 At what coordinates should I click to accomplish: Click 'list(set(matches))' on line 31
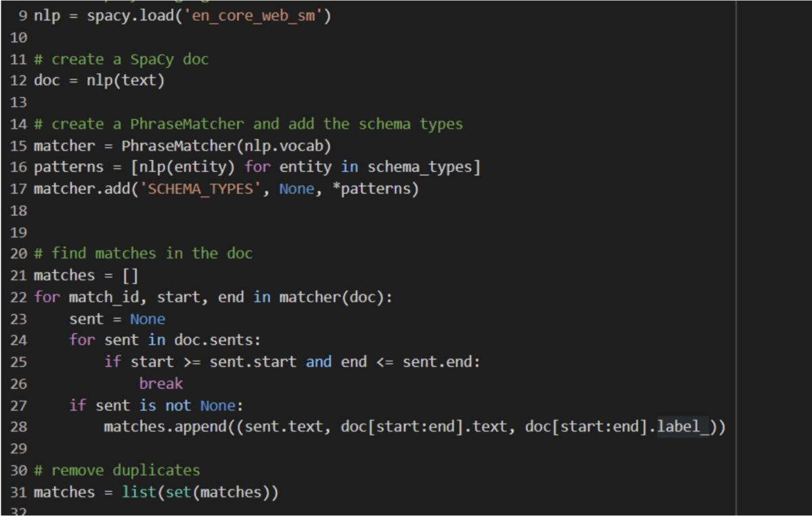click(x=200, y=492)
